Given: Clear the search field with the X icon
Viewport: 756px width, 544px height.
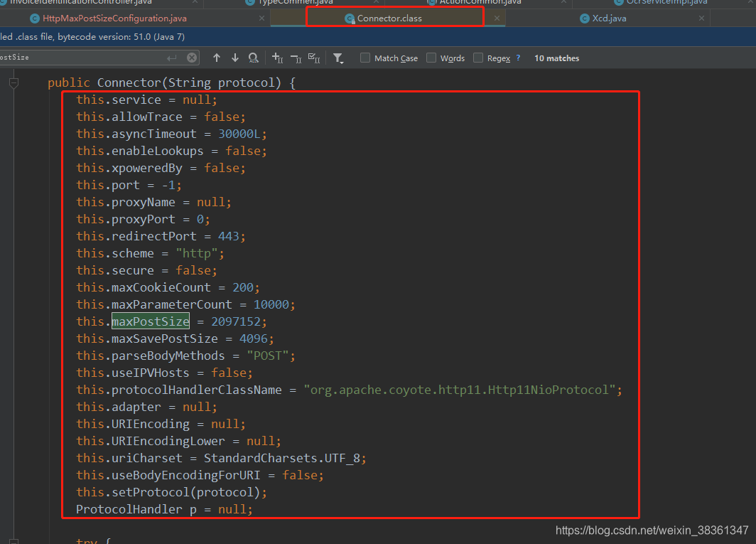Looking at the screenshot, I should tap(190, 58).
